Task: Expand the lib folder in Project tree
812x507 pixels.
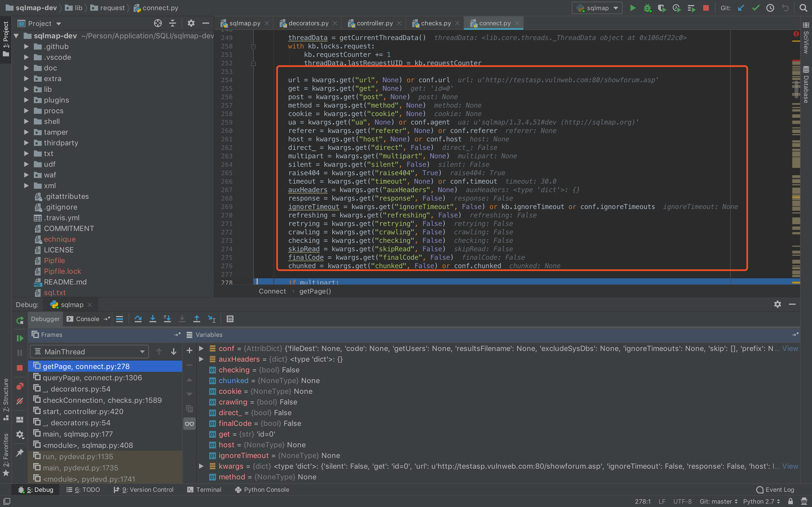Action: coord(26,89)
